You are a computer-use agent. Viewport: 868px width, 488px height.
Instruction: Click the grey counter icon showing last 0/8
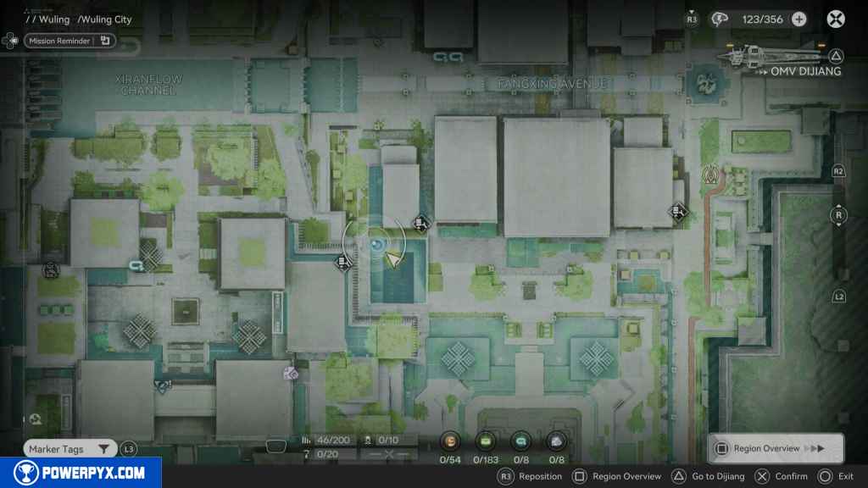pos(556,441)
